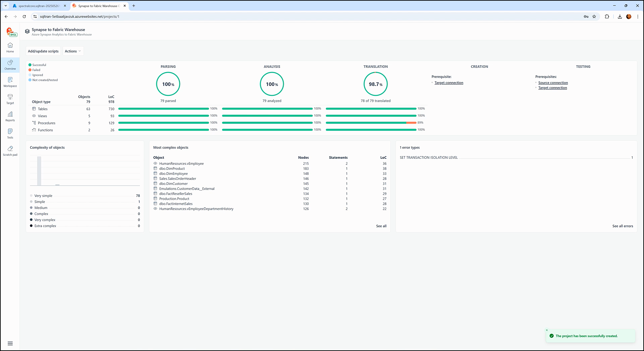Open the Chrome three-dot menu
The image size is (644, 351).
pos(638,16)
